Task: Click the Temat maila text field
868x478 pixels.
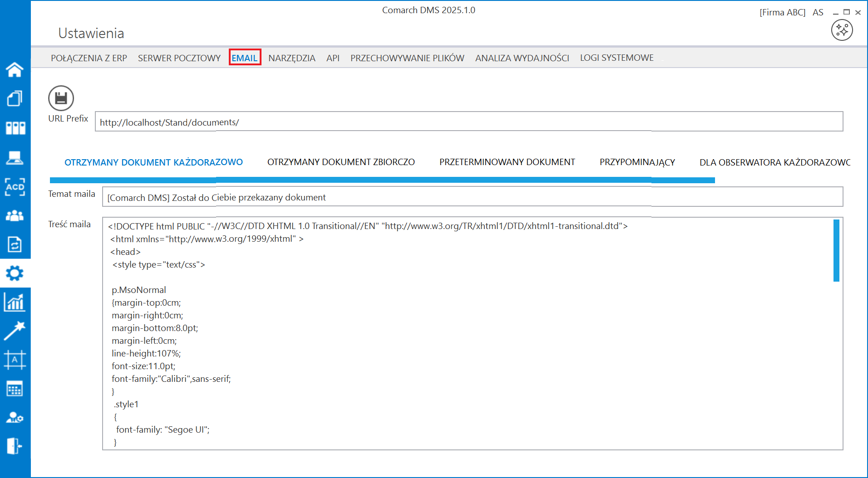Action: click(473, 197)
